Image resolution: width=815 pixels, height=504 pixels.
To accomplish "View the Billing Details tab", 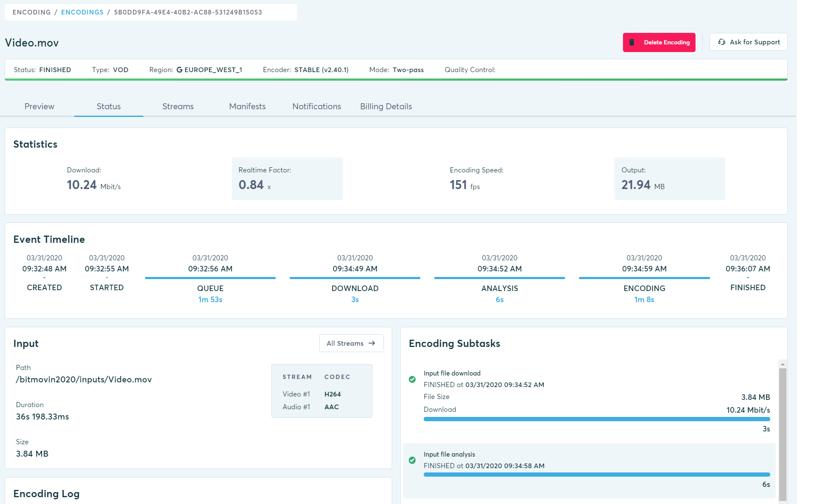I will [386, 106].
